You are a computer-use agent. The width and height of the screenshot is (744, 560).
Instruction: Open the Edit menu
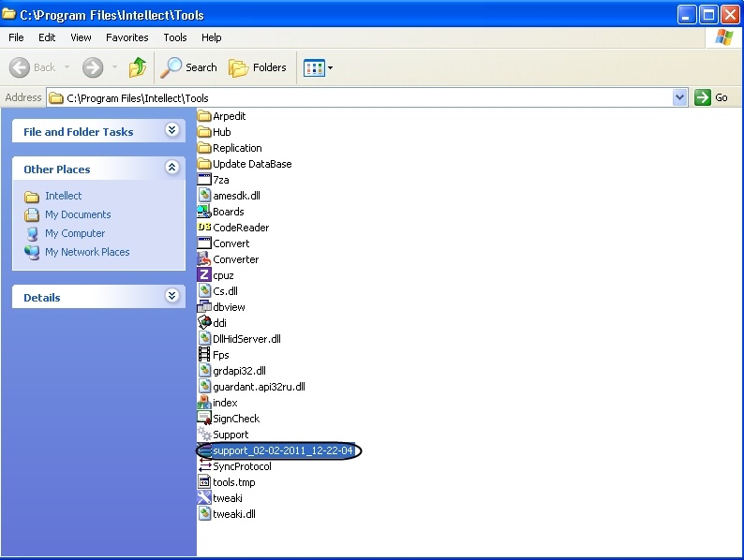(x=47, y=37)
